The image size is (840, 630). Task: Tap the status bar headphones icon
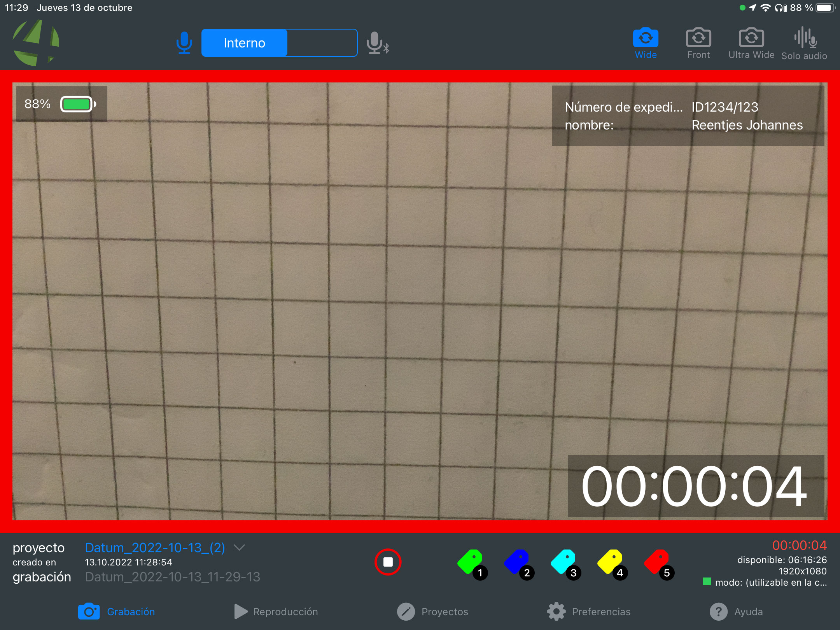(x=780, y=8)
